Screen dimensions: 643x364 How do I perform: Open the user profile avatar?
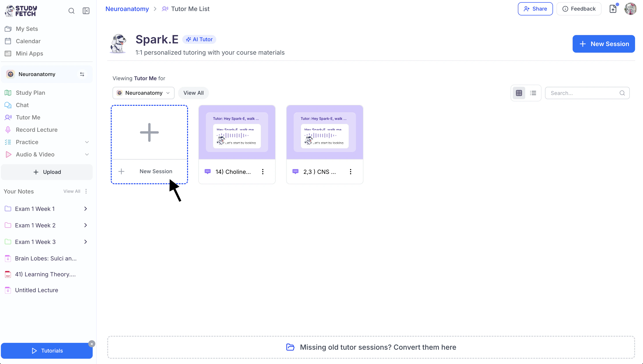[630, 9]
